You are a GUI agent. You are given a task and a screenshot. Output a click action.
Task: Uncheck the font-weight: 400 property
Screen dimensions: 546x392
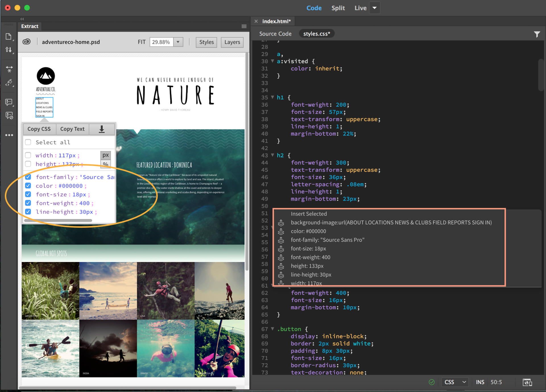(x=28, y=203)
